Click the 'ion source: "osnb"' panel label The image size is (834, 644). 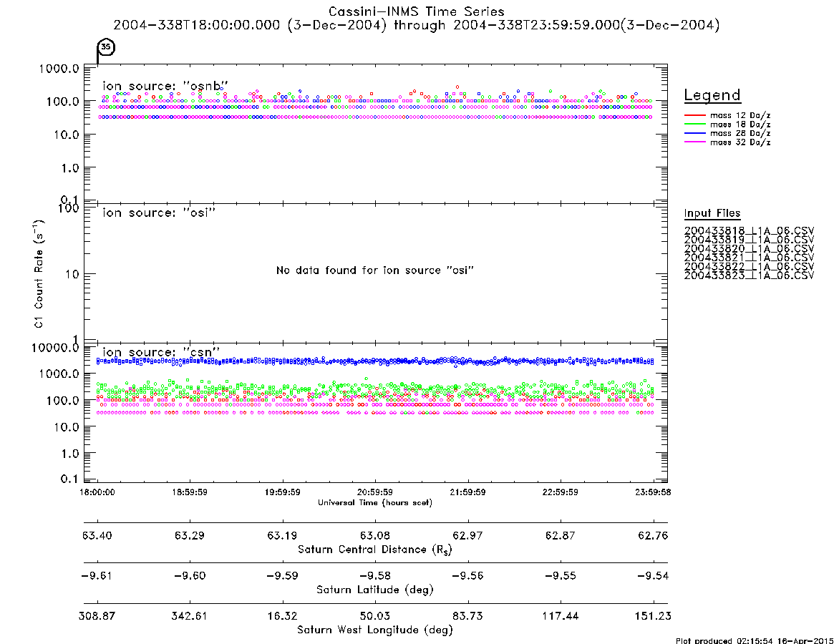(165, 86)
